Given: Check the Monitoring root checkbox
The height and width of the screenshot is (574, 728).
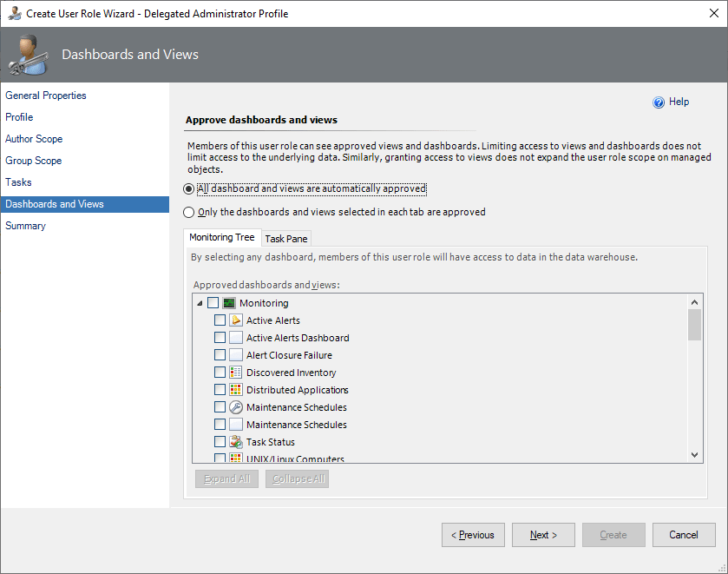Looking at the screenshot, I should (213, 303).
